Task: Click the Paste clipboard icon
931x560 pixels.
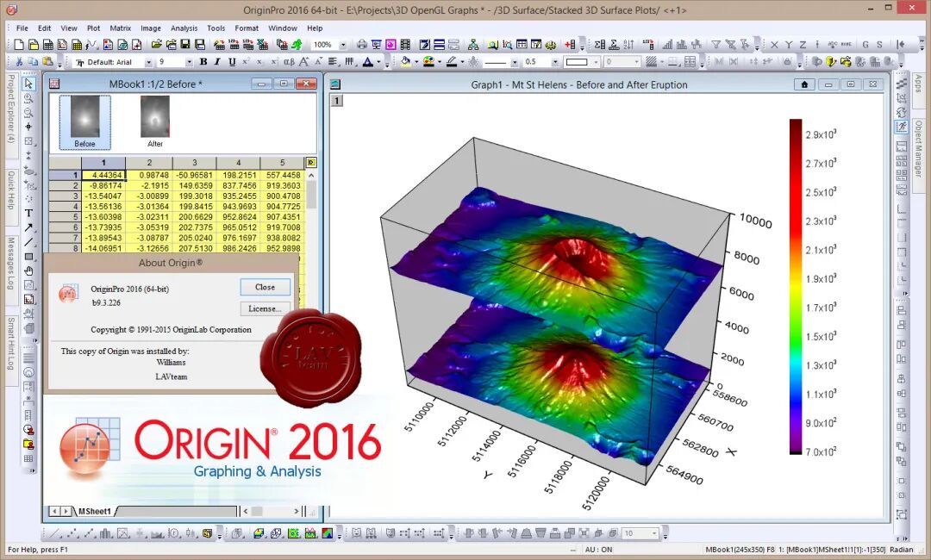Action: click(47, 62)
